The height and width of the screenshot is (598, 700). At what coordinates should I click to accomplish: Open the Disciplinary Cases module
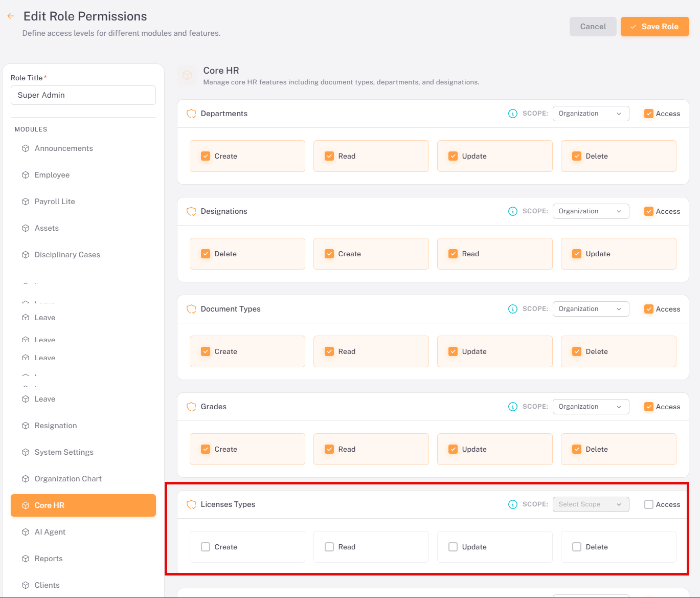pos(83,255)
